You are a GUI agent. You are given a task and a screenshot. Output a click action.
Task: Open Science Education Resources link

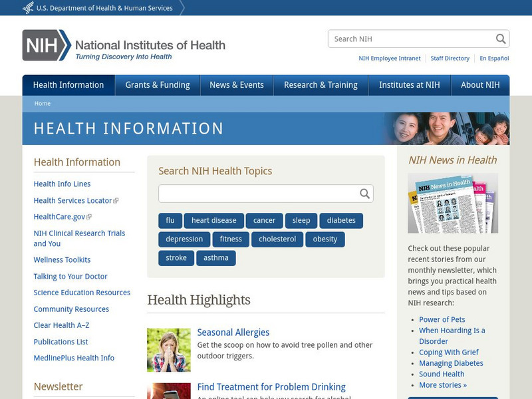point(82,293)
